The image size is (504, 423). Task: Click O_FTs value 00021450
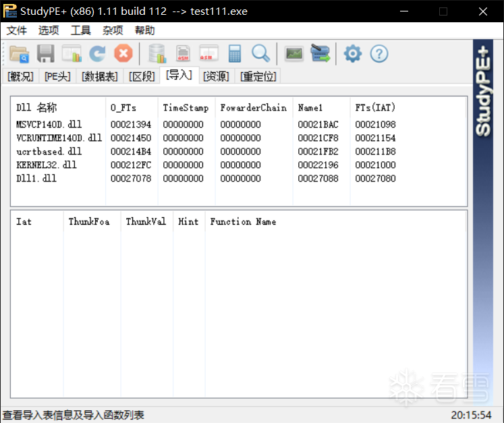131,138
